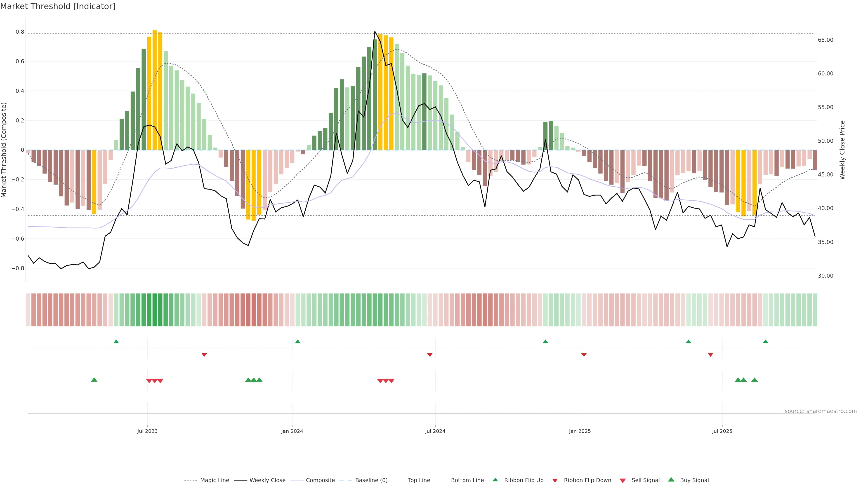The width and height of the screenshot is (868, 488).
Task: Click the Market Threshold [Indicator] title
Action: [58, 6]
